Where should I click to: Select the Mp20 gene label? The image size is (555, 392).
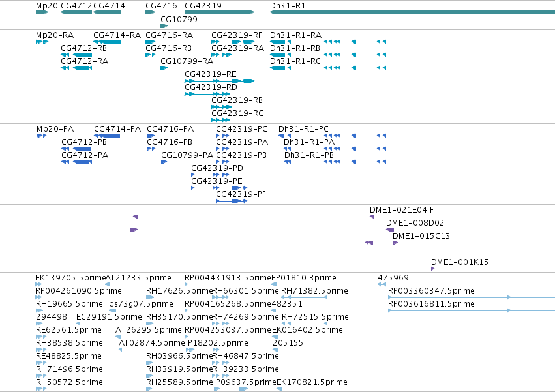point(47,6)
